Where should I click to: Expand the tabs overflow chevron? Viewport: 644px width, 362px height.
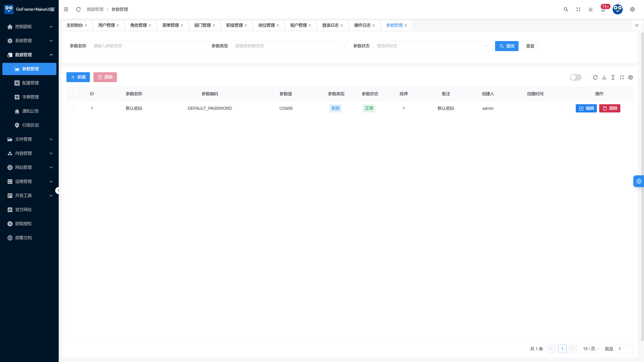(637, 25)
